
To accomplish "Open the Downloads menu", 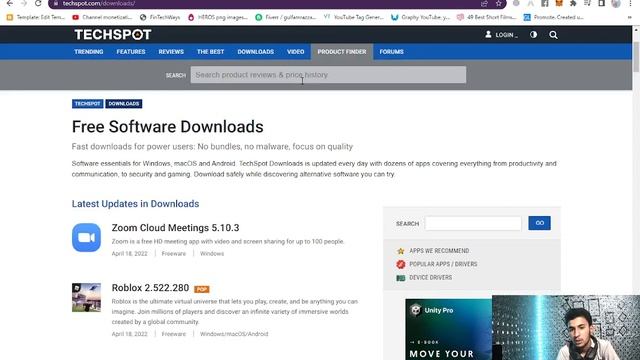I will (x=256, y=52).
